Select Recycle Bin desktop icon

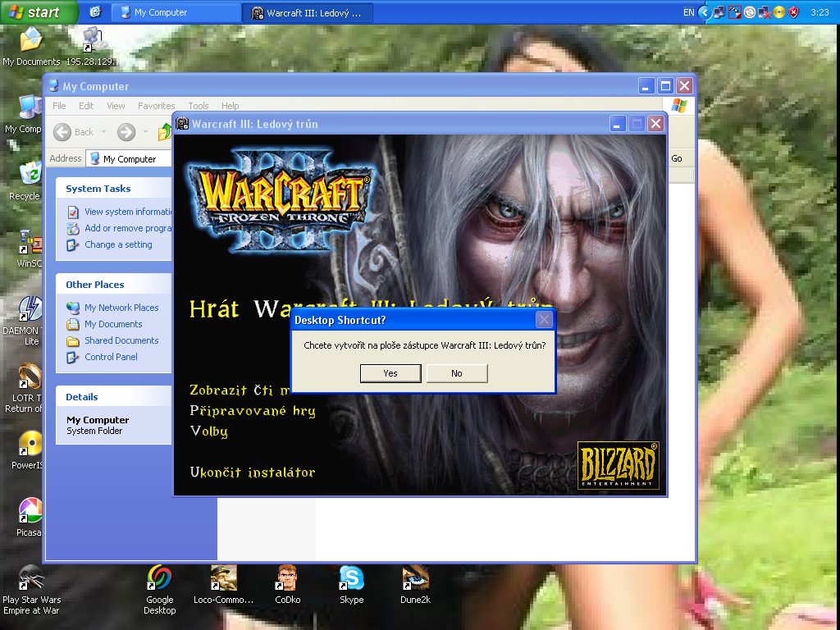coord(25,181)
